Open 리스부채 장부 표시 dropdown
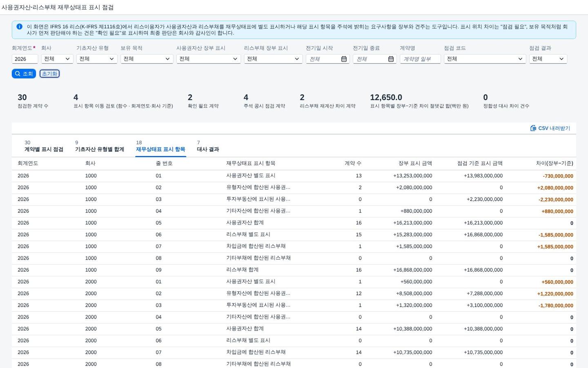Screen dimensions: 588x368 click(273, 59)
